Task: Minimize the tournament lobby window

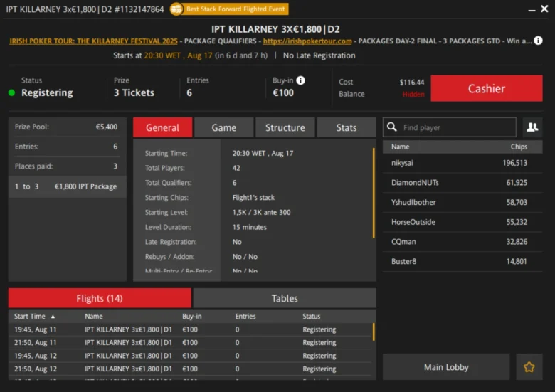Action: pos(532,10)
